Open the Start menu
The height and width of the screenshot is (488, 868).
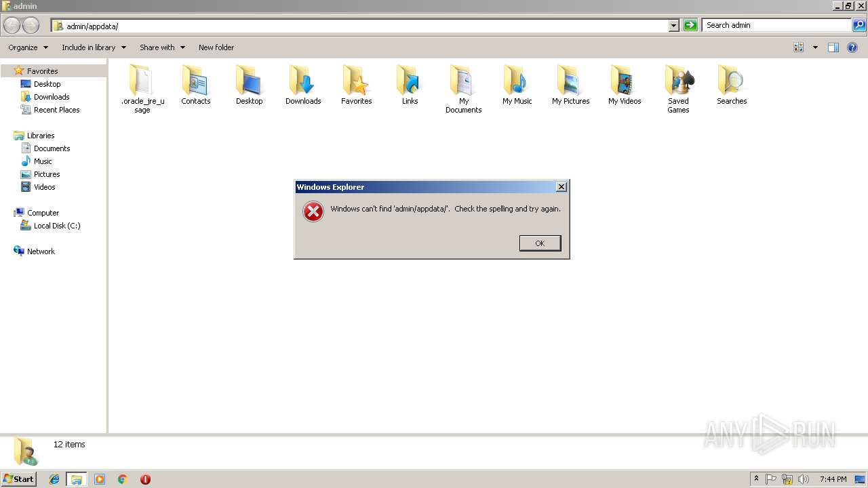coord(19,479)
